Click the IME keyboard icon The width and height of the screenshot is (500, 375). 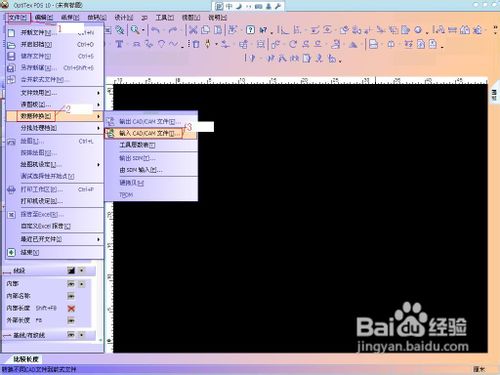(259, 6)
